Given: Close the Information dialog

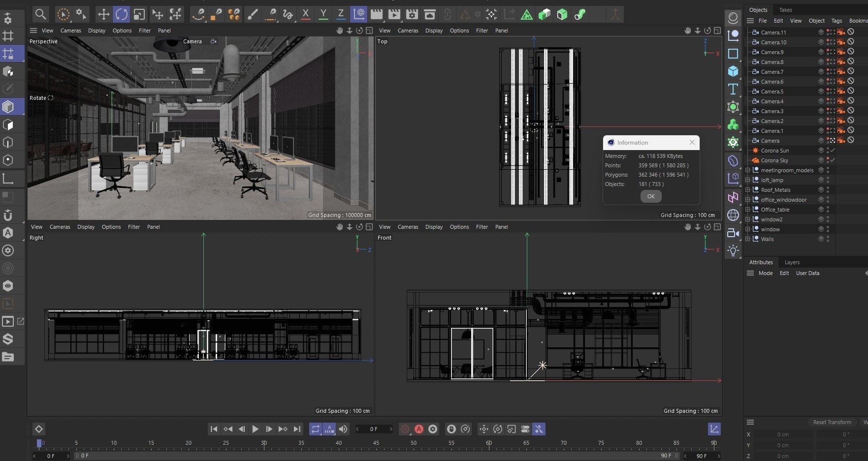Looking at the screenshot, I should (692, 142).
